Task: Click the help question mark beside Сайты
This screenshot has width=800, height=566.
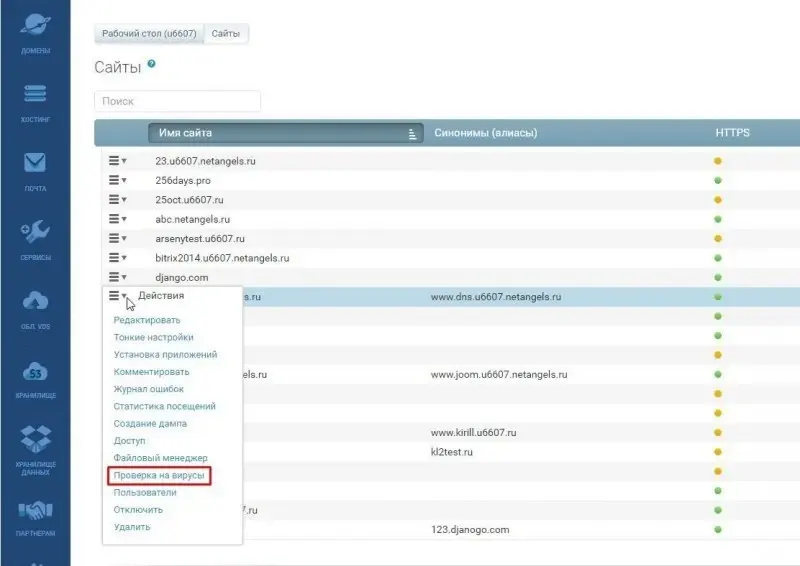Action: coord(152,64)
